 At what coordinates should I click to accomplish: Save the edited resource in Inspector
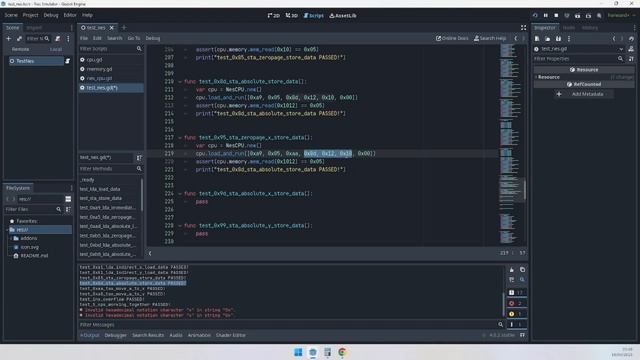pos(558,38)
